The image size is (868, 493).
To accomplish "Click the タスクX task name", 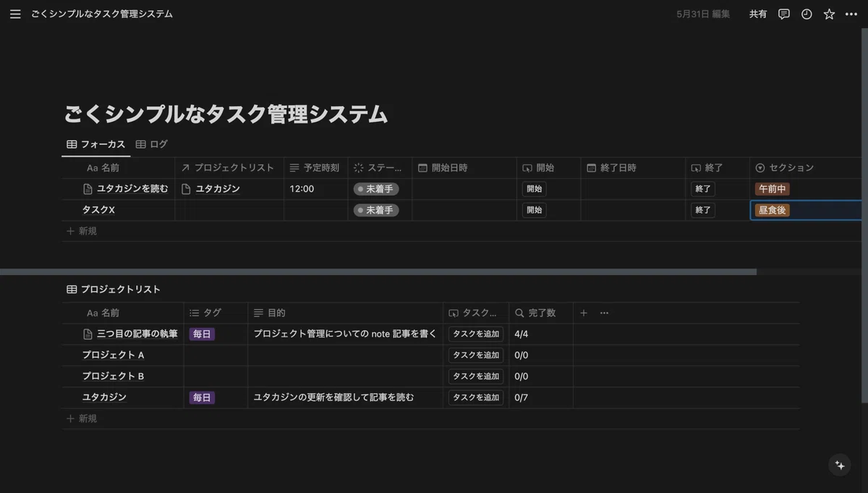I will click(98, 210).
